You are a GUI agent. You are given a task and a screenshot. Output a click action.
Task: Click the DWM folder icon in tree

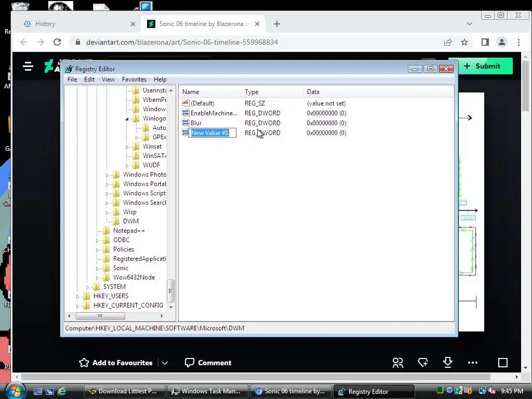[x=116, y=221]
